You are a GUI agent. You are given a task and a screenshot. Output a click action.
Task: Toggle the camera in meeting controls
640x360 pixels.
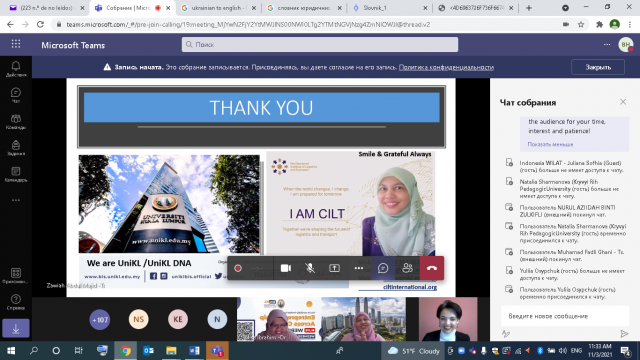286,268
